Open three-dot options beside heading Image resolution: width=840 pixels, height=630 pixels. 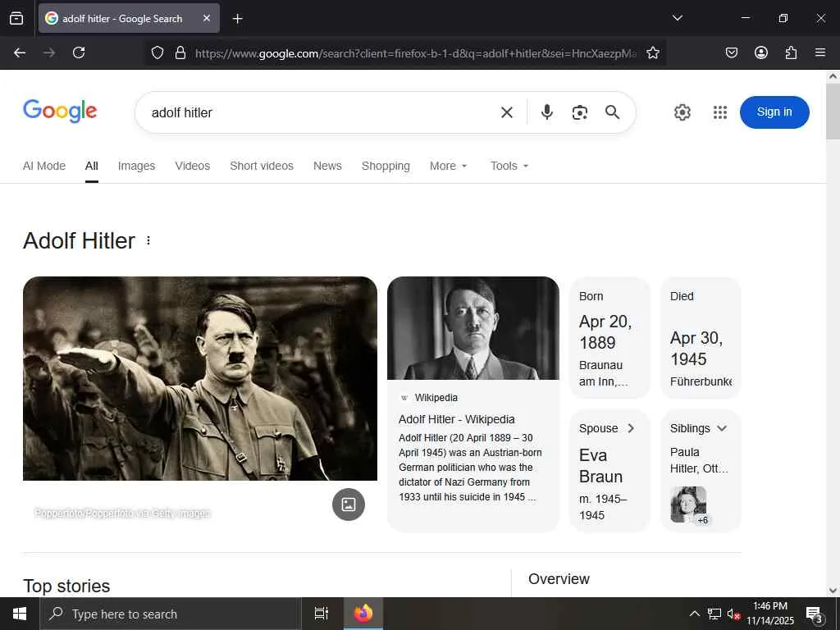pyautogui.click(x=148, y=241)
